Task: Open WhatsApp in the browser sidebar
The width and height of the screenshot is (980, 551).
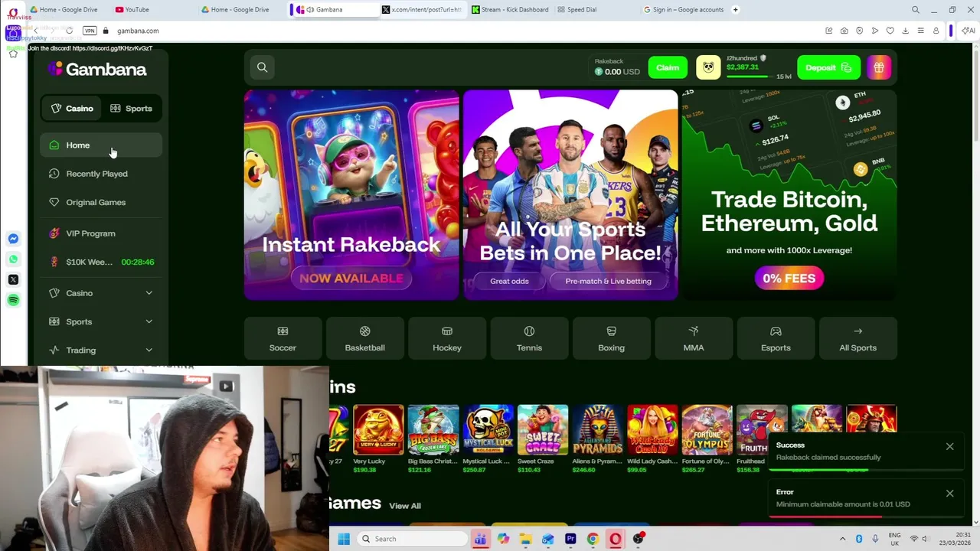Action: click(13, 259)
